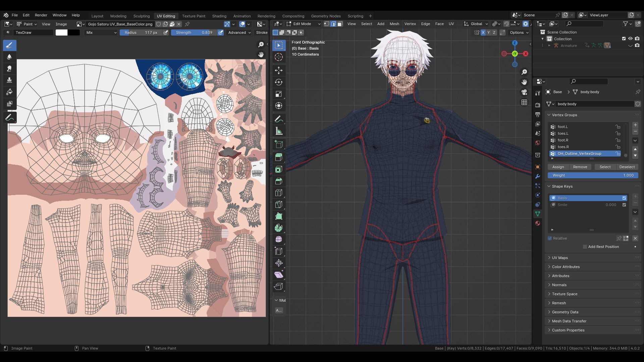Select the Soften tool in image editor
The height and width of the screenshot is (362, 644).
pos(10,57)
